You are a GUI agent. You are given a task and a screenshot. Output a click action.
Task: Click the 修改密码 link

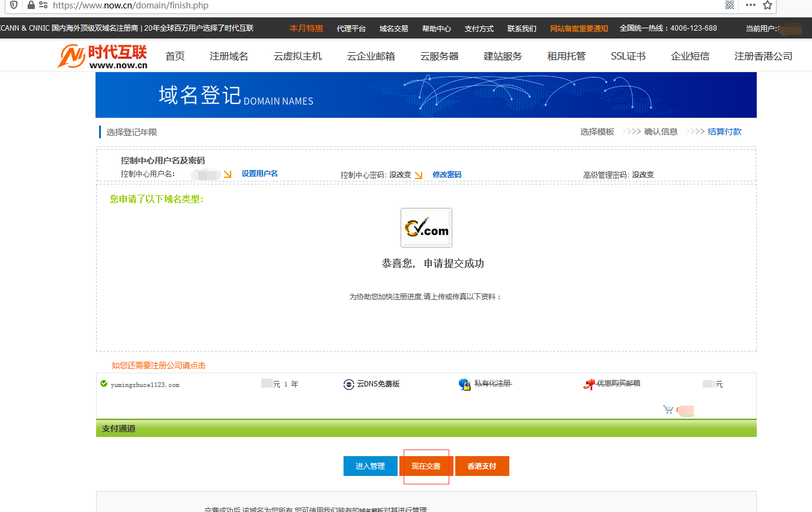tap(447, 175)
